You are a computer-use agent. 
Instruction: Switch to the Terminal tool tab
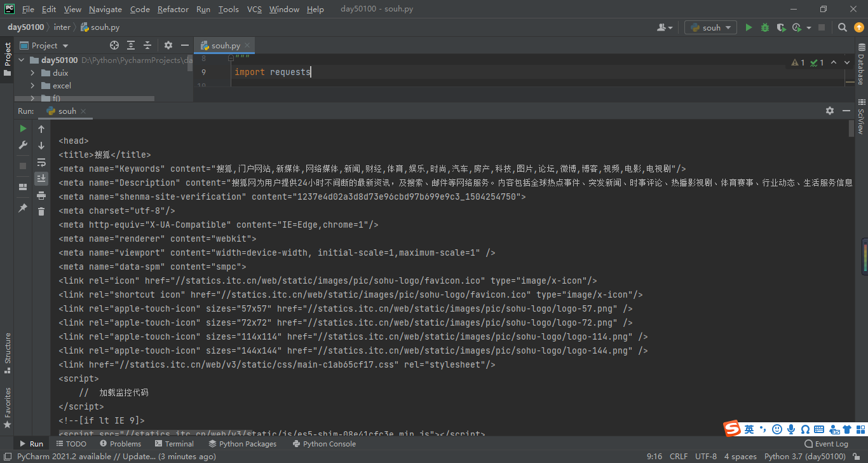pos(174,444)
